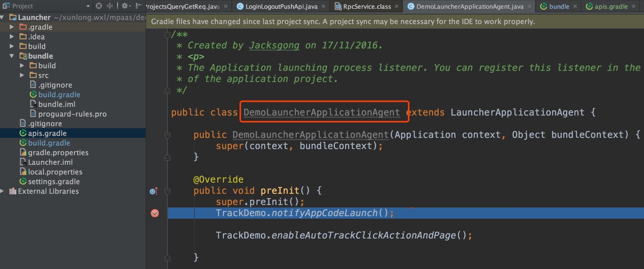Viewport: 644px width, 269px height.
Task: Click enableAutoTrackClickActionAndPage method call
Action: click(364, 235)
